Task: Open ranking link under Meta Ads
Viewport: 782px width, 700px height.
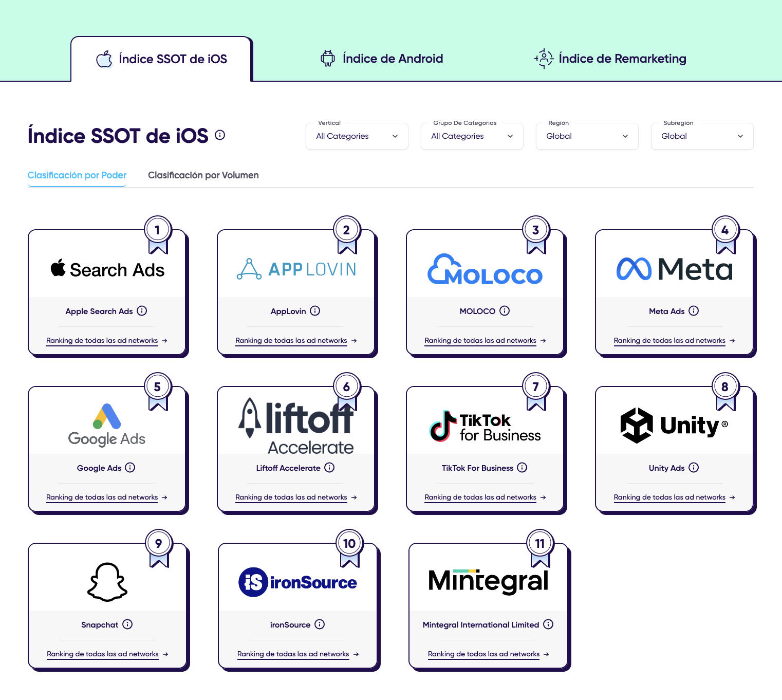Action: point(674,341)
